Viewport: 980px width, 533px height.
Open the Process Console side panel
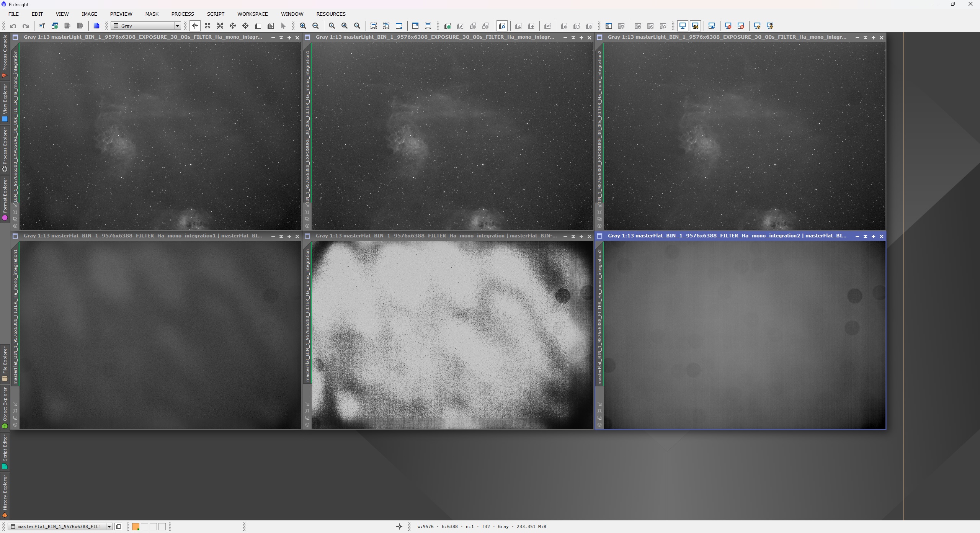[x=5, y=56]
